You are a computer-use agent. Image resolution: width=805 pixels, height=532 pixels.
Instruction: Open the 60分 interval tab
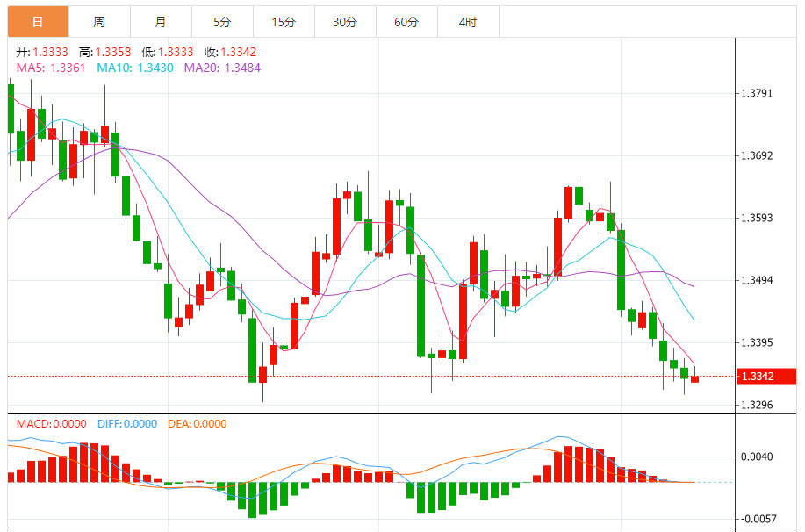click(x=406, y=22)
